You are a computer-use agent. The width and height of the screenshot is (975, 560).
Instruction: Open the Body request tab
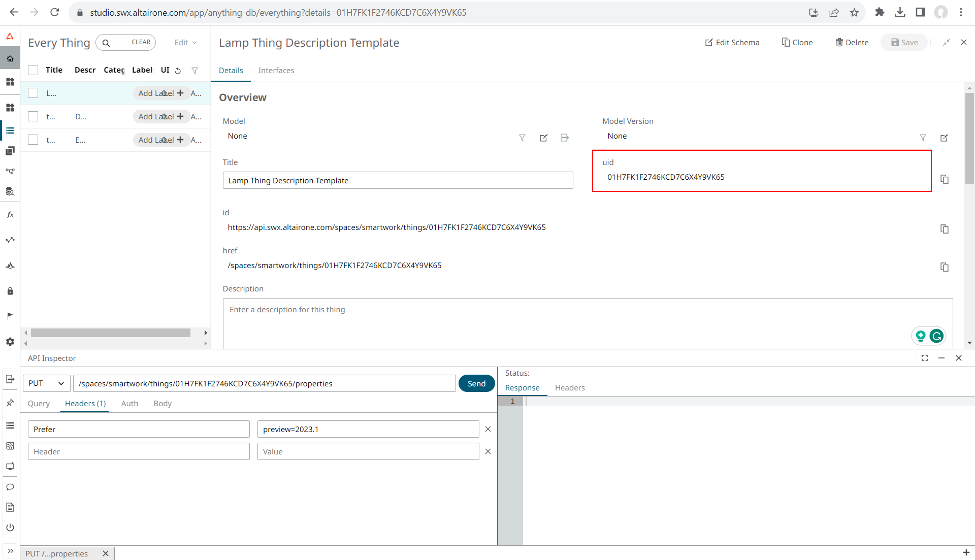[x=162, y=403]
